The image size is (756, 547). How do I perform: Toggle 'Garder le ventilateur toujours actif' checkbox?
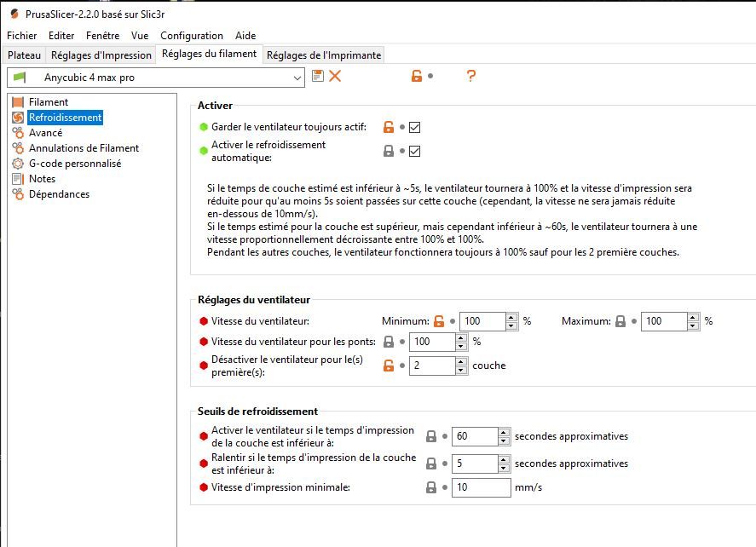coord(414,127)
